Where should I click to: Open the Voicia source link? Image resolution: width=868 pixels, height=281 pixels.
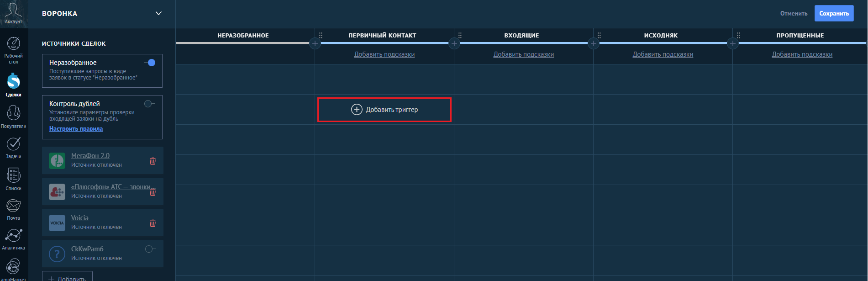tap(80, 218)
